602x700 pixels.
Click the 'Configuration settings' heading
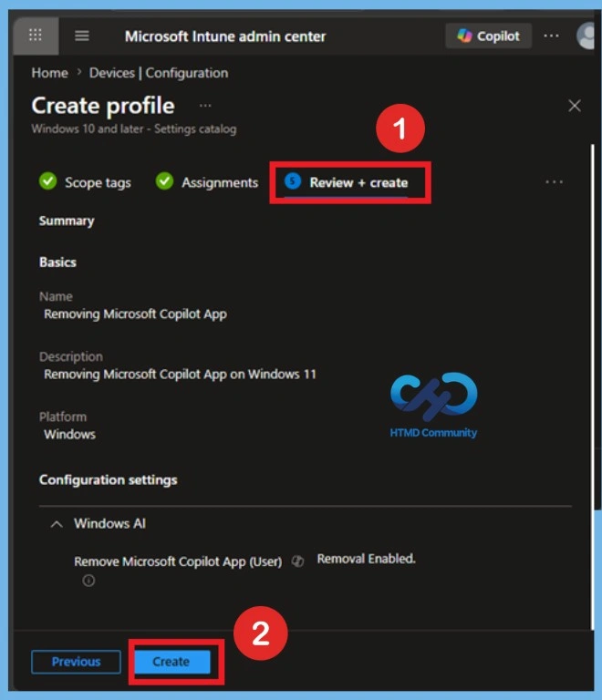point(108,480)
